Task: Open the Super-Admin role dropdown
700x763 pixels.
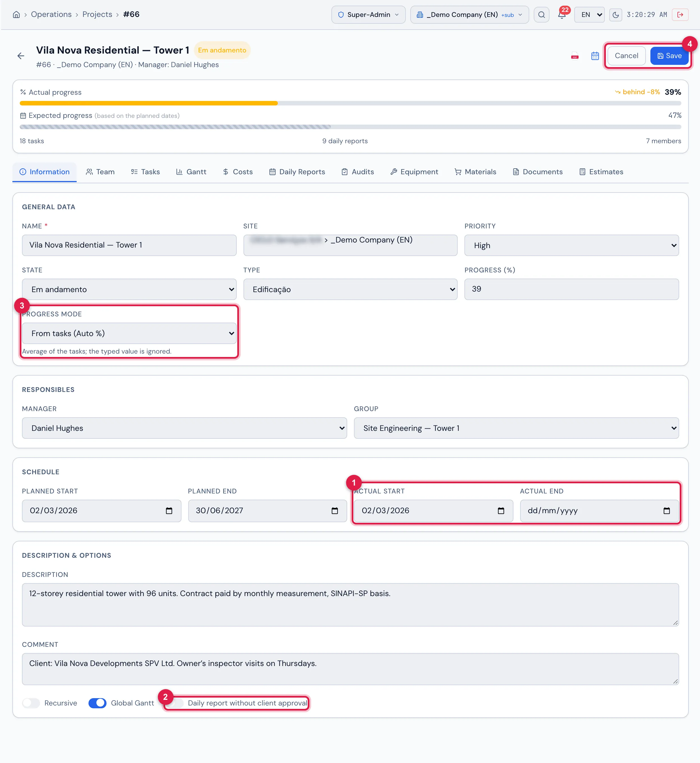Action: coord(368,15)
